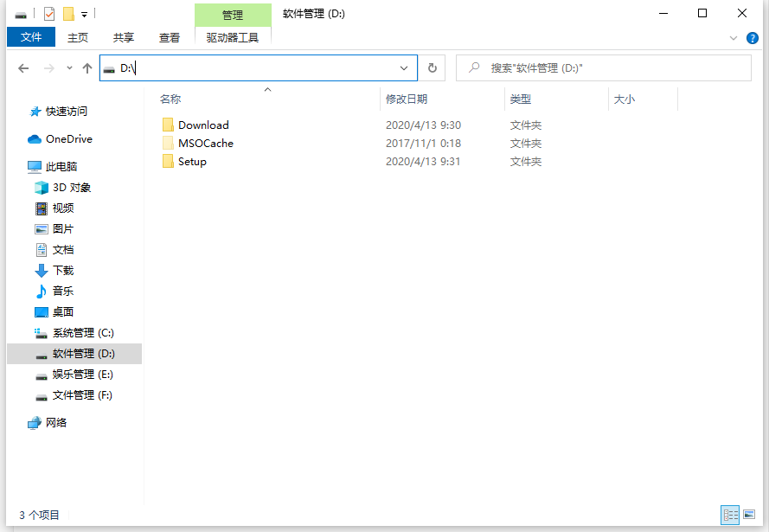The height and width of the screenshot is (532, 769).
Task: Click the 3 个项目 status text
Action: [x=39, y=515]
